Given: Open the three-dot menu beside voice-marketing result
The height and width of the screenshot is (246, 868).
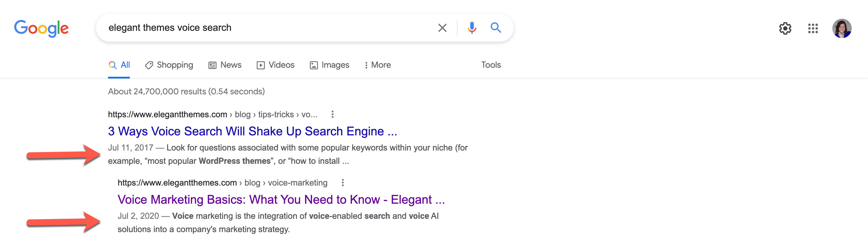Looking at the screenshot, I should (343, 183).
